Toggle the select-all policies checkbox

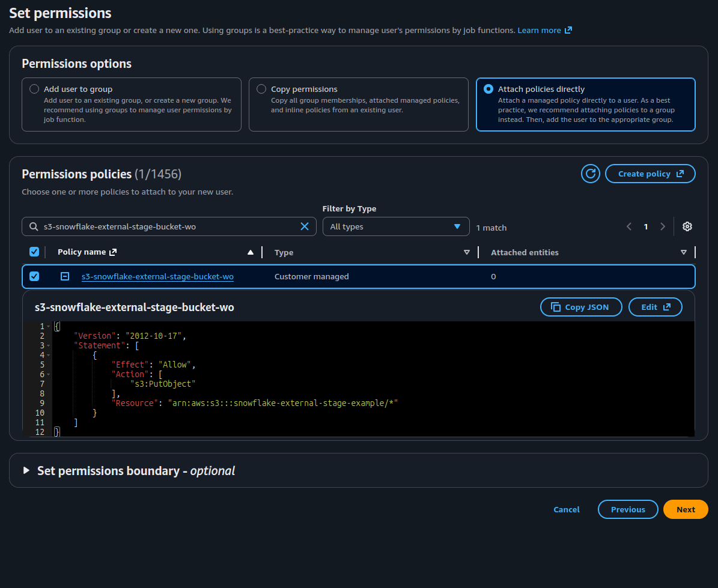[34, 252]
